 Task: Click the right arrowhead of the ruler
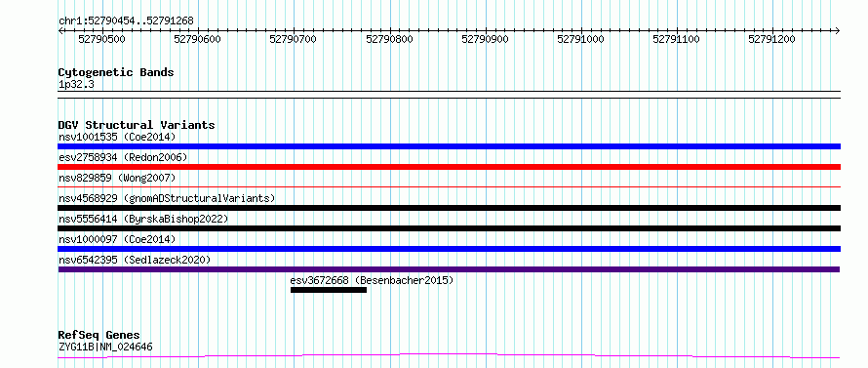[838, 30]
